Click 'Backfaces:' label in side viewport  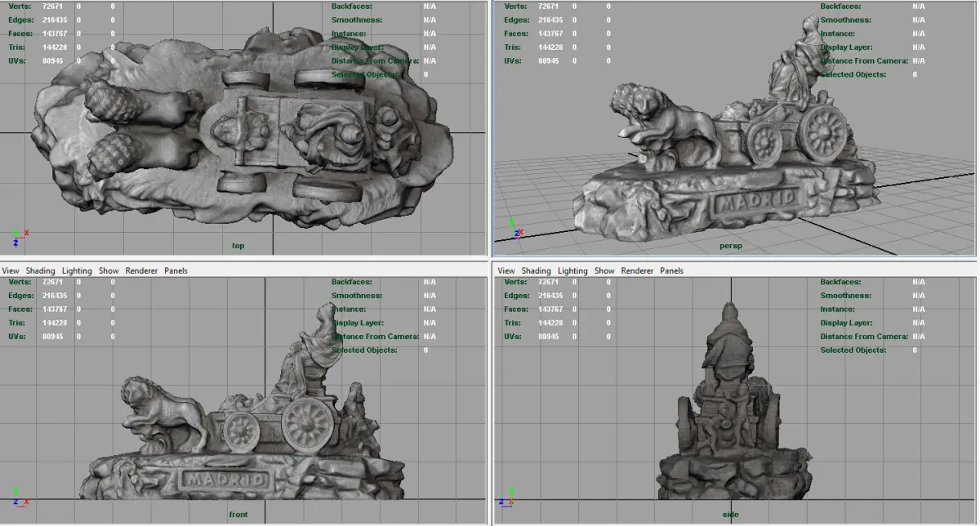pyautogui.click(x=841, y=282)
